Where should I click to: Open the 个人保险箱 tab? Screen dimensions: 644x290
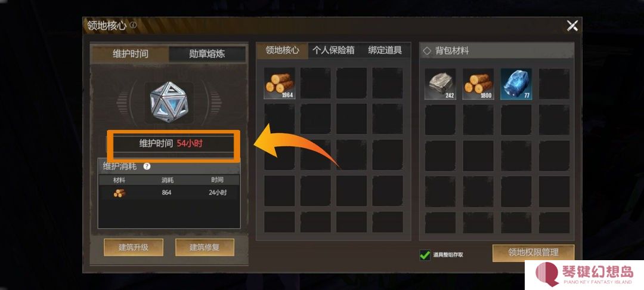[x=333, y=51]
